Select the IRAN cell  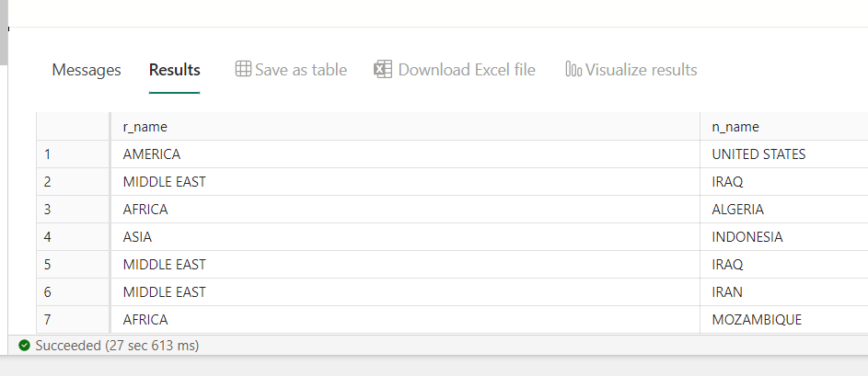[x=728, y=292]
